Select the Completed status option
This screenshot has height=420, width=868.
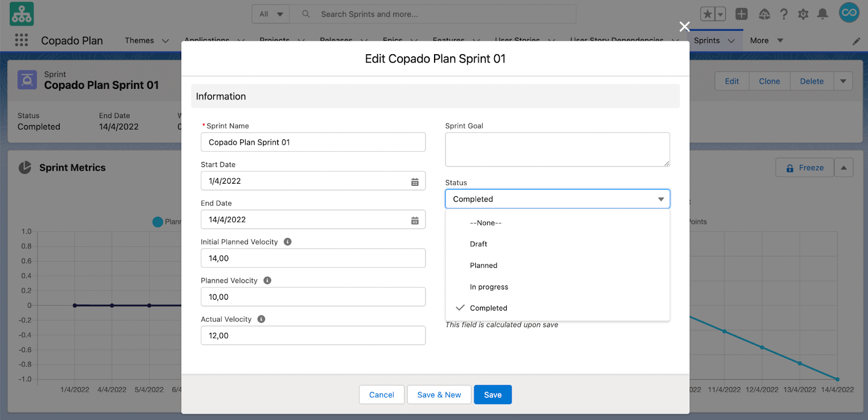click(x=558, y=308)
